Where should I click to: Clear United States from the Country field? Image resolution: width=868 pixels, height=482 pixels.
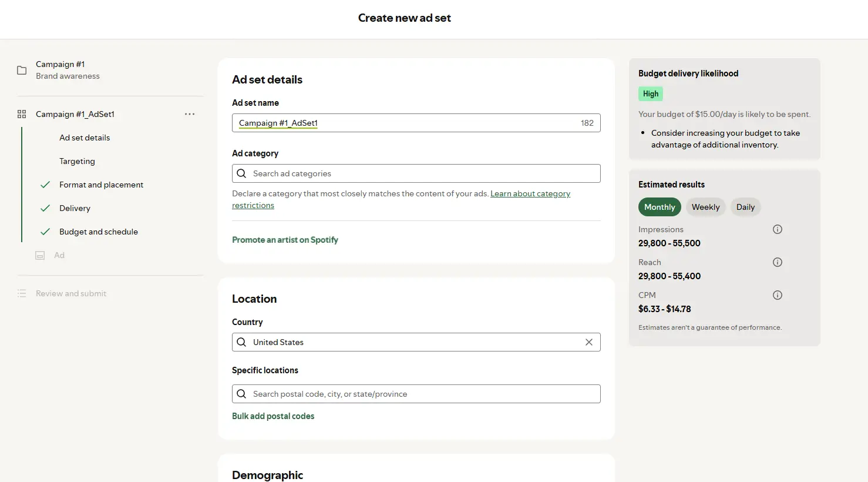pos(589,342)
